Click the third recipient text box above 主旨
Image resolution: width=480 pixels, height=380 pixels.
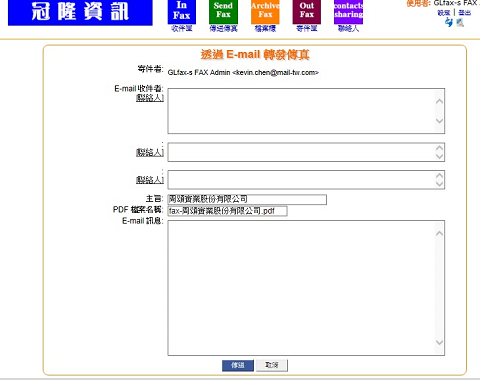click(306, 180)
